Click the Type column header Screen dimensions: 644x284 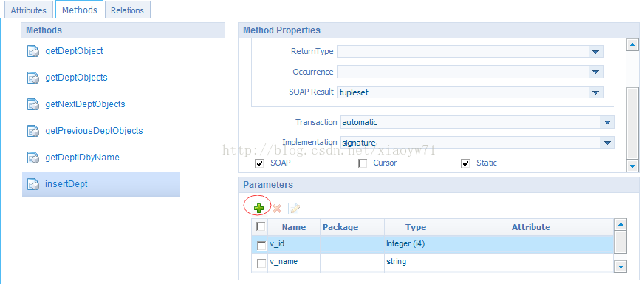click(416, 227)
